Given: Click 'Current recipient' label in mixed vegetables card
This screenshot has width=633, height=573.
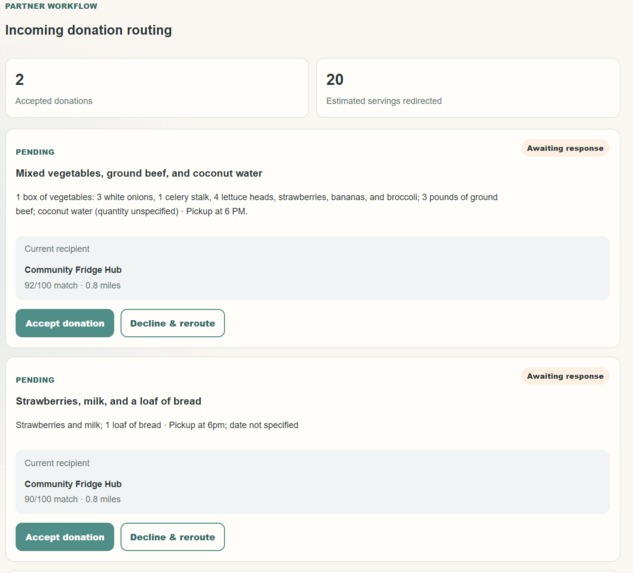Looking at the screenshot, I should (x=57, y=249).
